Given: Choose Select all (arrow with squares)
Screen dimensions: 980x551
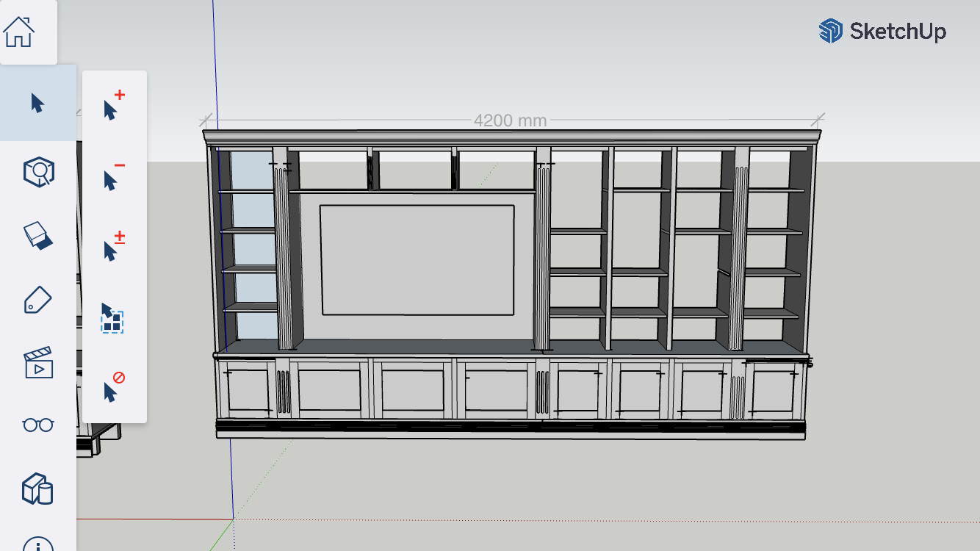Looking at the screenshot, I should tap(112, 317).
